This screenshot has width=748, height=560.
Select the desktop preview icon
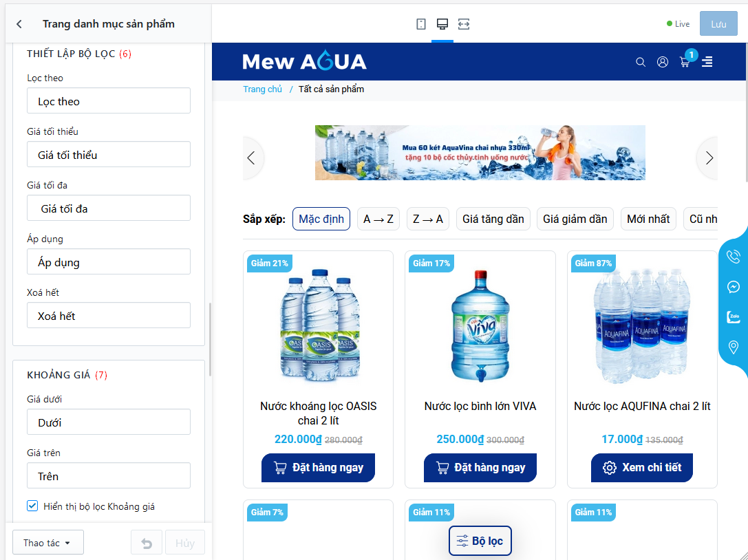pyautogui.click(x=442, y=24)
